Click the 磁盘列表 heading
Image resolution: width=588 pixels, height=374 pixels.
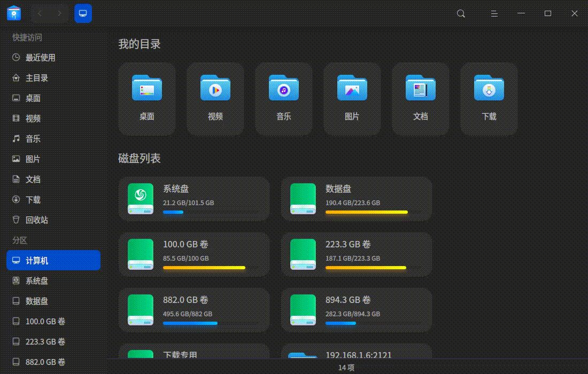(139, 158)
